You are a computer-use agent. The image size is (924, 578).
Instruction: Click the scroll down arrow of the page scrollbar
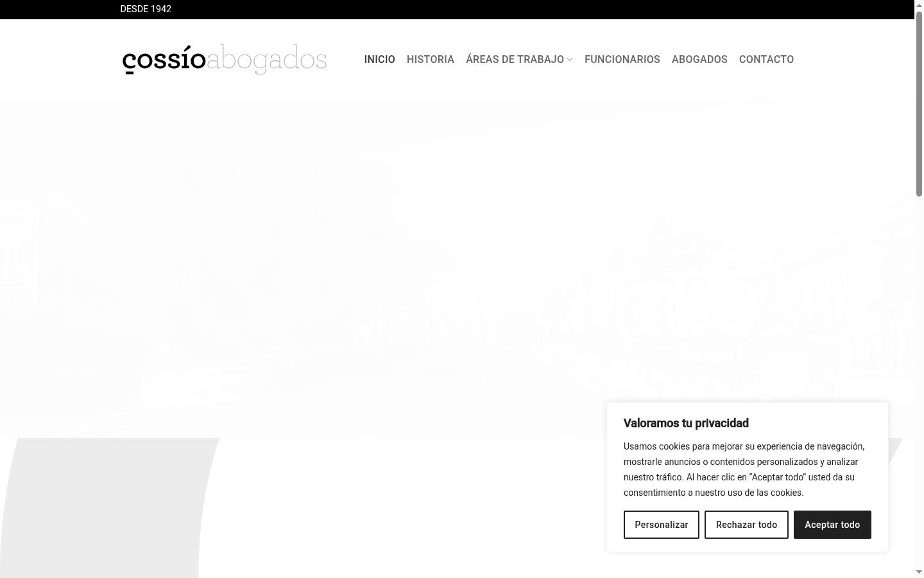click(919, 572)
